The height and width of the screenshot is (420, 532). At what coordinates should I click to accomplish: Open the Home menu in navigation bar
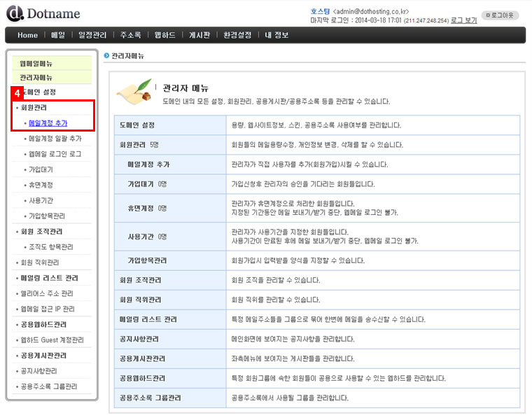point(27,35)
